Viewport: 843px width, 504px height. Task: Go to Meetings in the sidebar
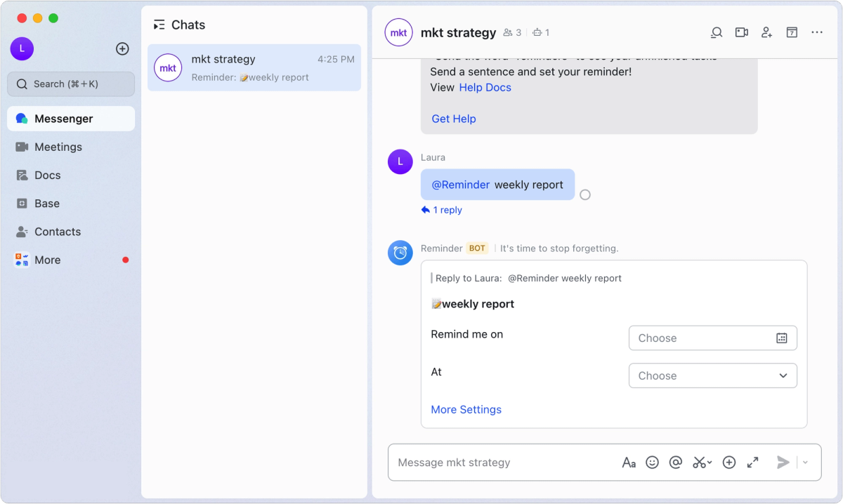point(71,147)
